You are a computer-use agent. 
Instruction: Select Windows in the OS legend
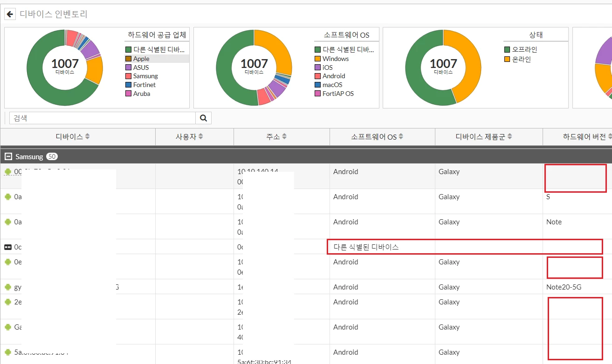point(336,59)
